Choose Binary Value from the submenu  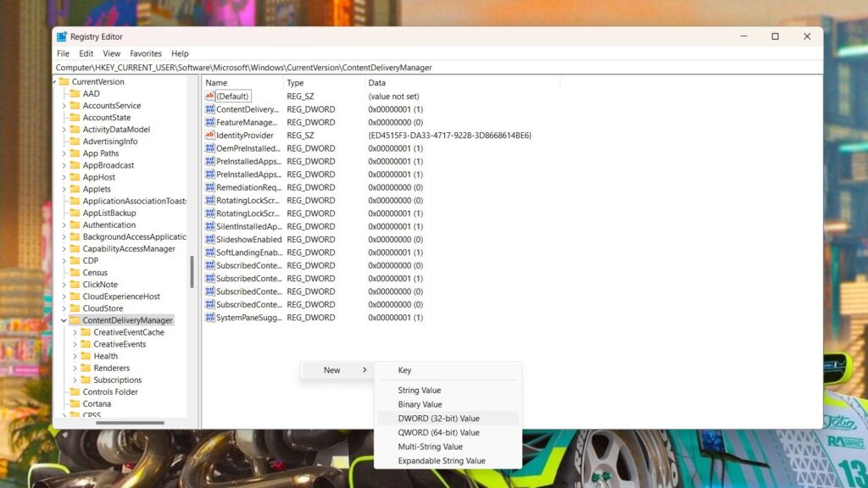click(448, 404)
